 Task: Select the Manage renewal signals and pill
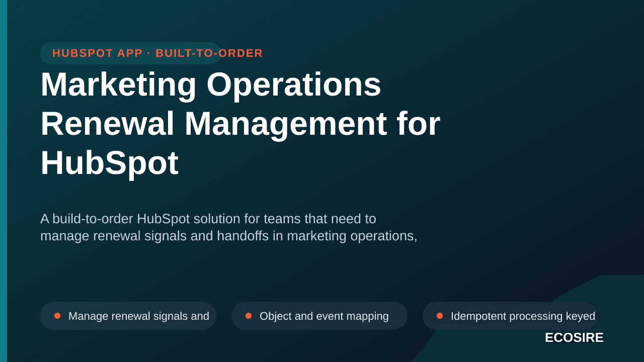[x=128, y=316]
